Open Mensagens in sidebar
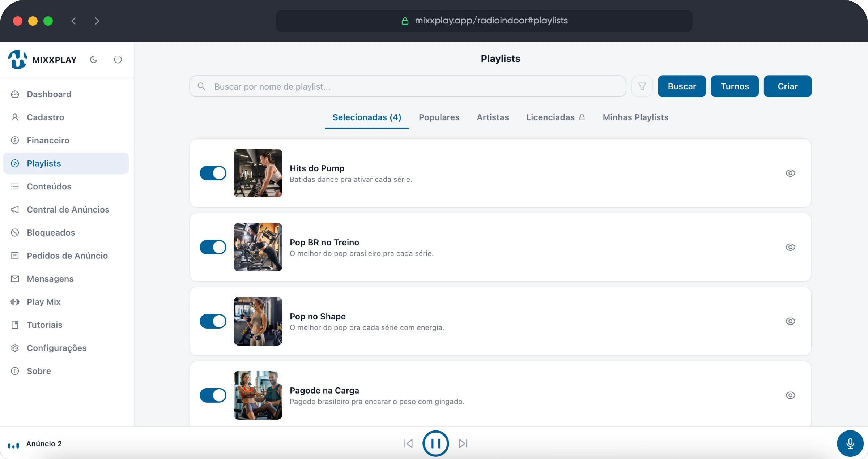This screenshot has height=459, width=868. [x=66, y=279]
